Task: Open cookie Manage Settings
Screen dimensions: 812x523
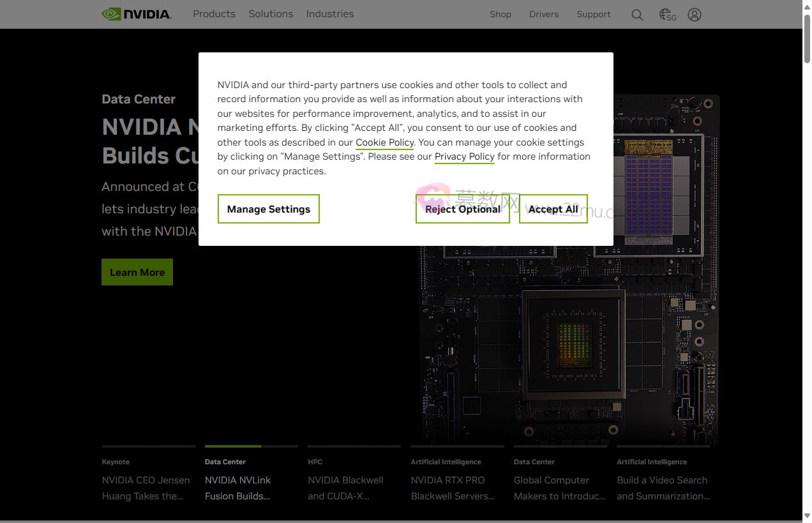Action: click(x=268, y=209)
